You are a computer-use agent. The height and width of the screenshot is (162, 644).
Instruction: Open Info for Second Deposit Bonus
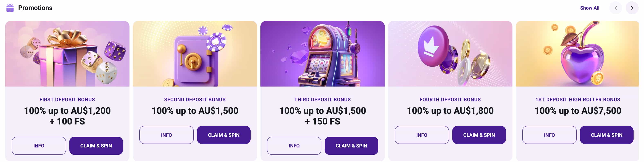pos(167,135)
